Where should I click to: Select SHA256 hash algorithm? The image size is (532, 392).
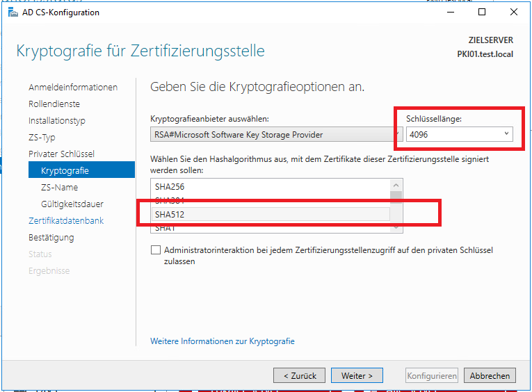(x=170, y=187)
